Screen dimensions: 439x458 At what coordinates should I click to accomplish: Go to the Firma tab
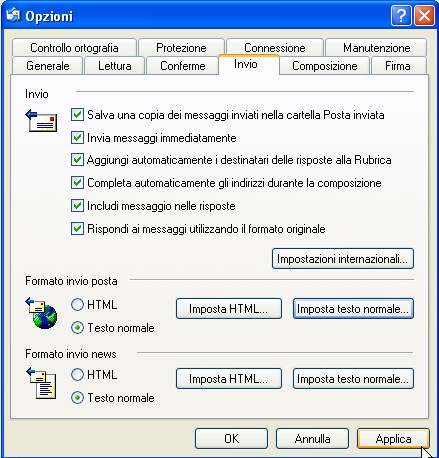(398, 66)
